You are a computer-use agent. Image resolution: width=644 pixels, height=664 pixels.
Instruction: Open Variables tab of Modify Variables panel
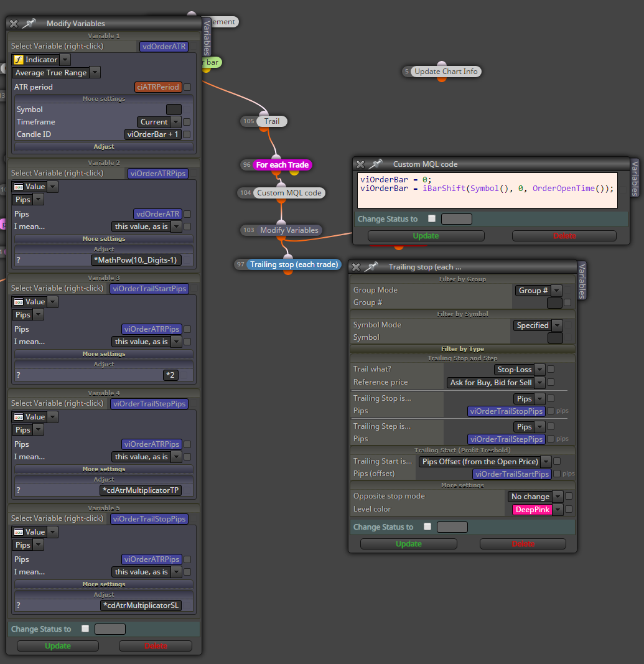[207, 38]
